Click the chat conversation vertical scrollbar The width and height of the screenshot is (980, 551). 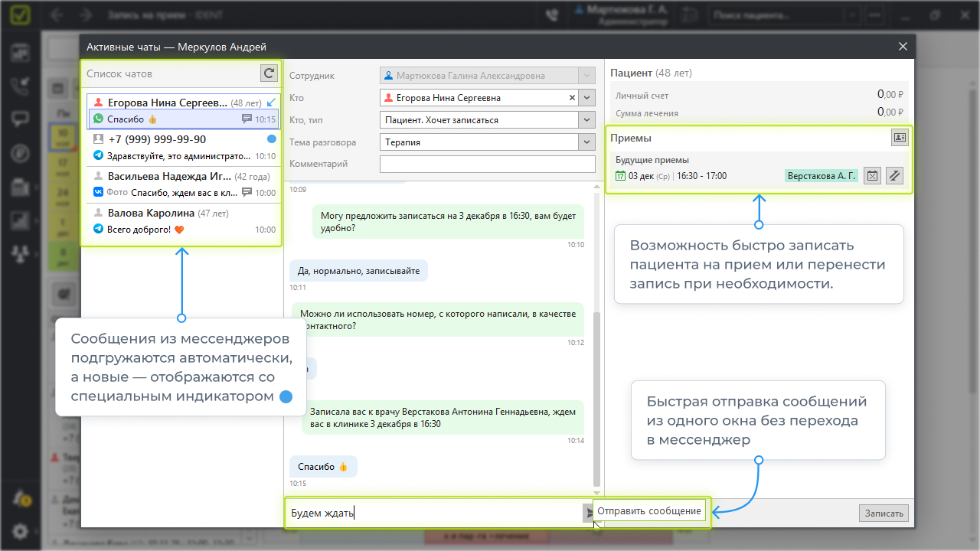597,398
